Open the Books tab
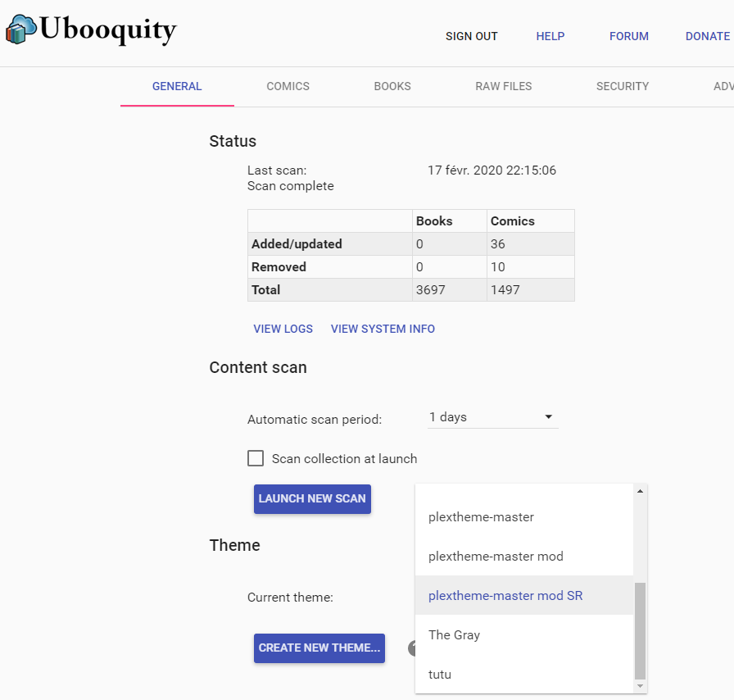 point(392,86)
